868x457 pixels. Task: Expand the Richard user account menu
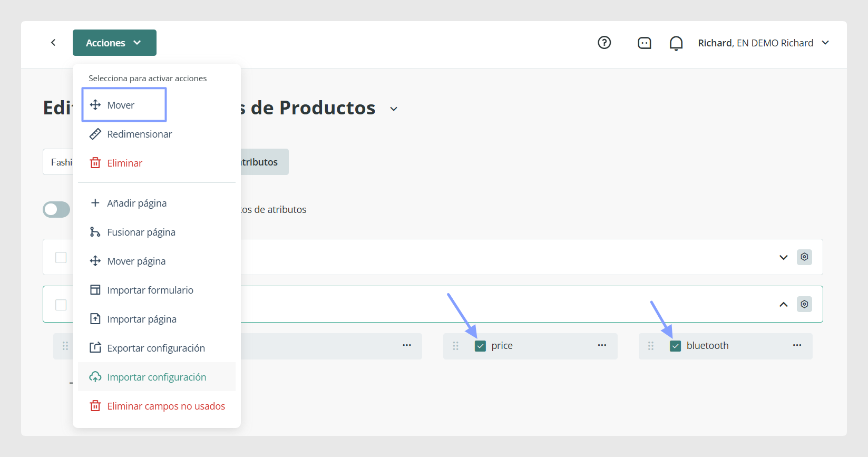point(763,43)
